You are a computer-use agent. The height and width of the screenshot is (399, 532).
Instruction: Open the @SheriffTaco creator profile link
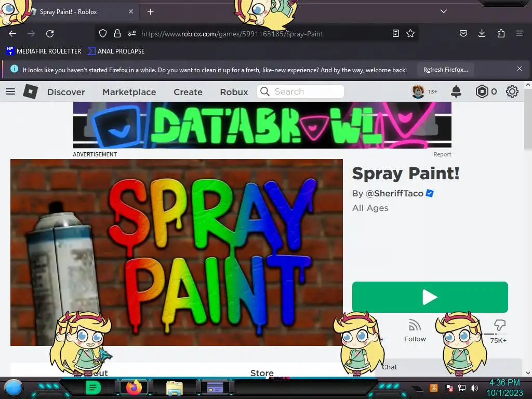[x=394, y=193]
